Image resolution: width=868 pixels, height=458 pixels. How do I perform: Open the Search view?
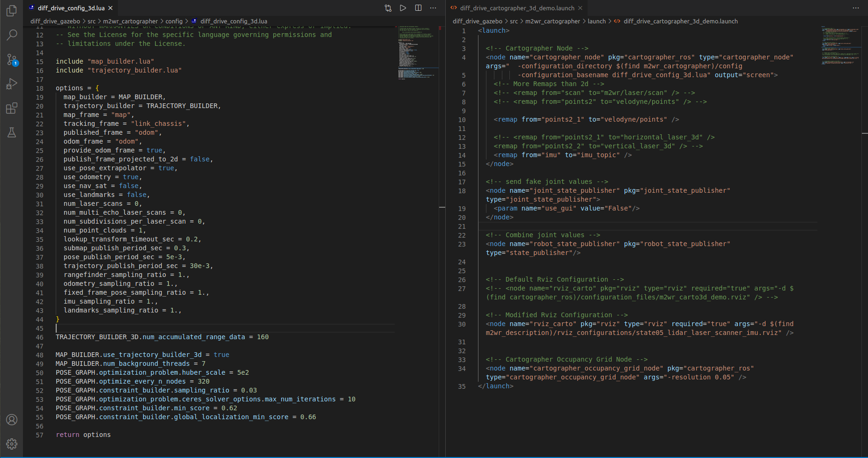[12, 35]
